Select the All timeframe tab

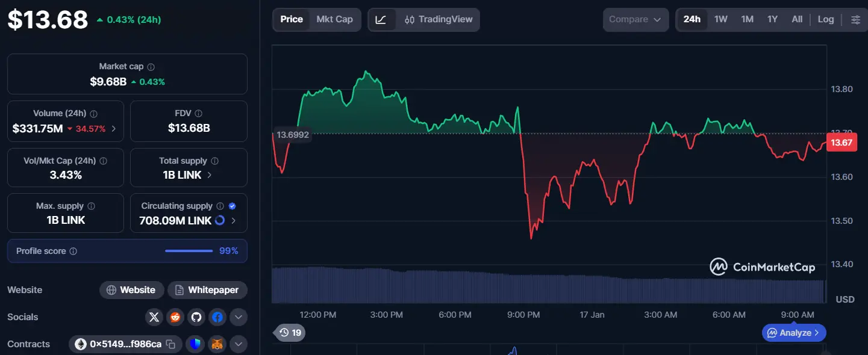pos(797,19)
